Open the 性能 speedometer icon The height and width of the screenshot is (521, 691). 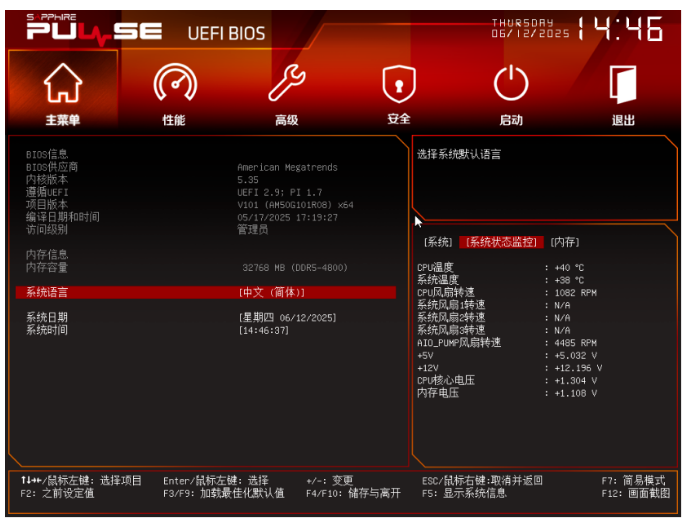174,85
